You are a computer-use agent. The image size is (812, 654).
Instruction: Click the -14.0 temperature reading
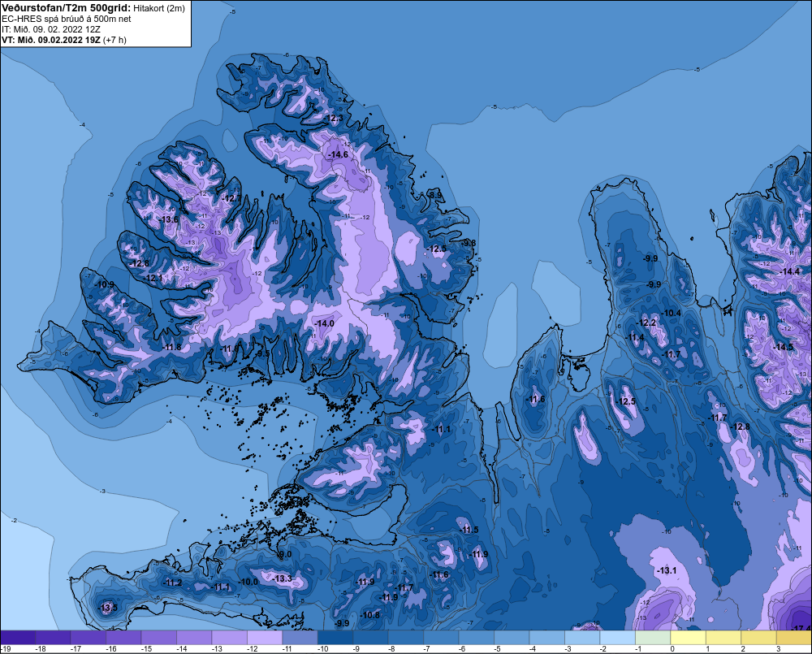pyautogui.click(x=324, y=323)
